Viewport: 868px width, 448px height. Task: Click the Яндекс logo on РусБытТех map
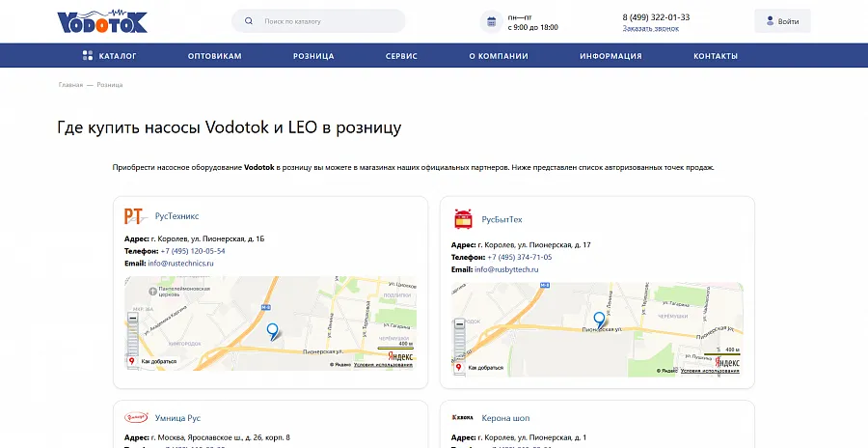[727, 361]
